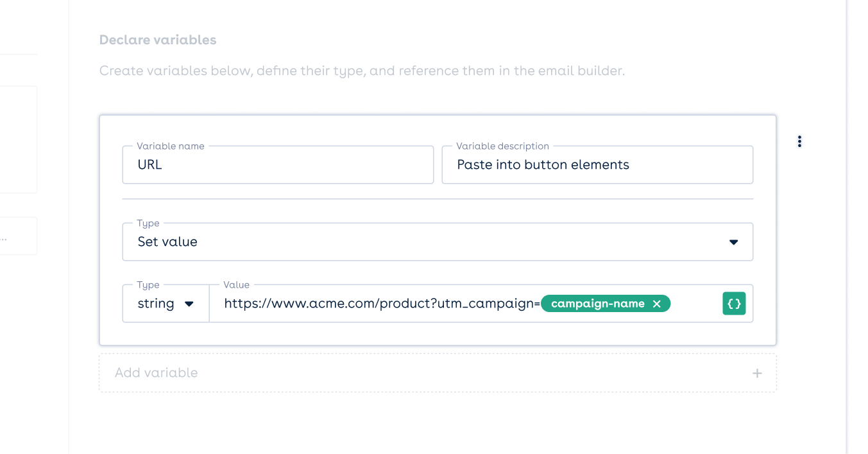Remove the campaign-name tag with its X
The height and width of the screenshot is (454, 868).
656,304
